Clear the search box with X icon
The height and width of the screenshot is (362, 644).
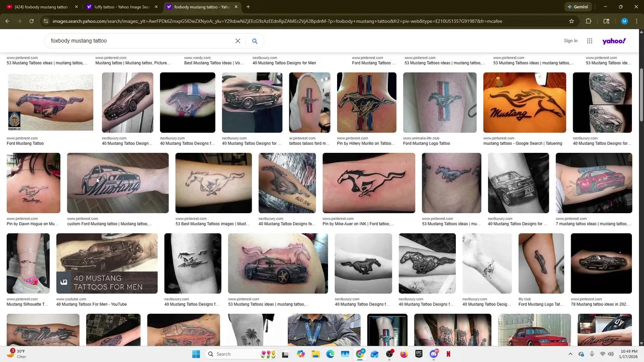tap(238, 41)
